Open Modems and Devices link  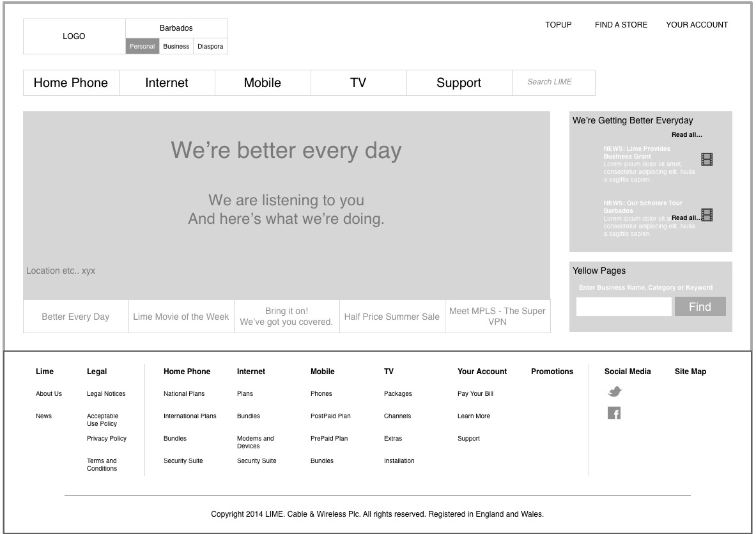click(255, 443)
